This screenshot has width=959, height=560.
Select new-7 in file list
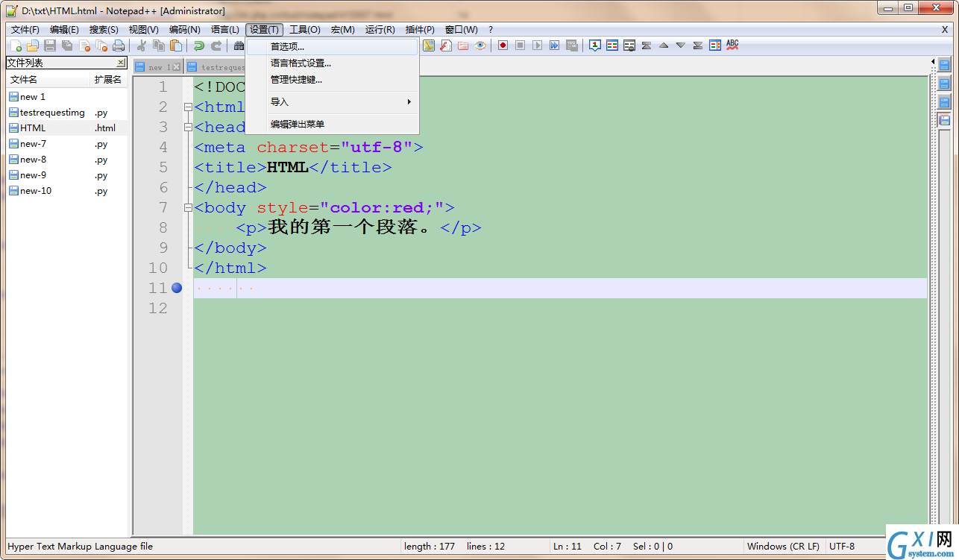point(67,144)
